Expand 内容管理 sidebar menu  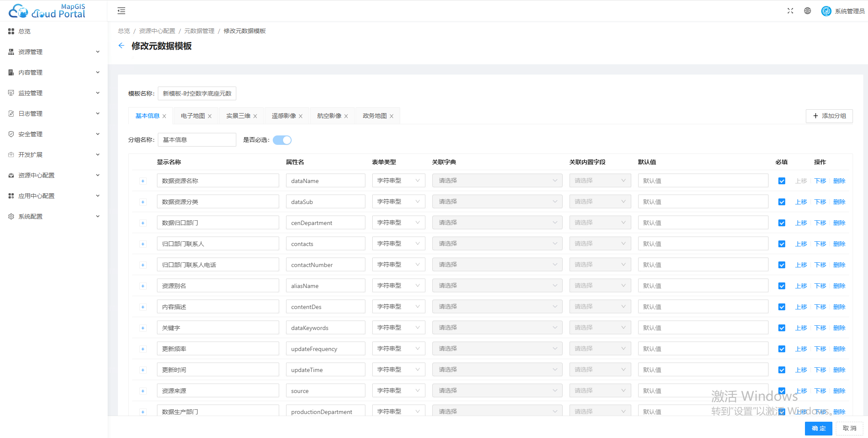tap(54, 72)
